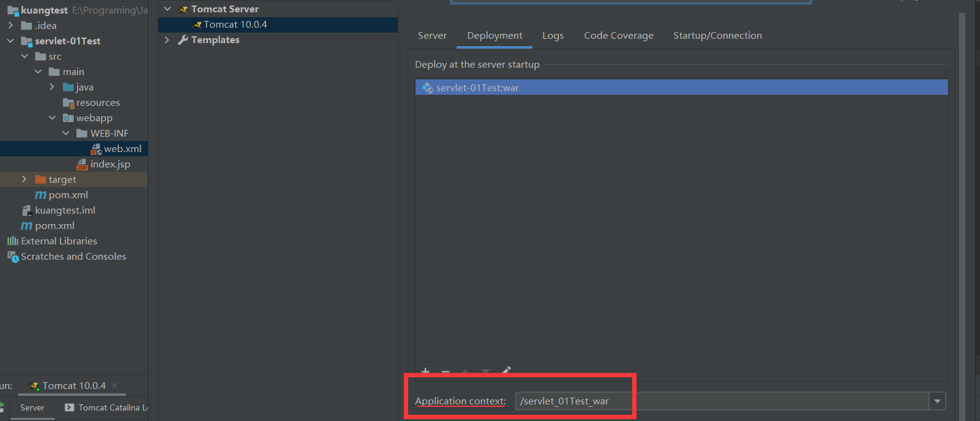The width and height of the screenshot is (980, 421).
Task: Expand the Templates node
Action: 167,40
